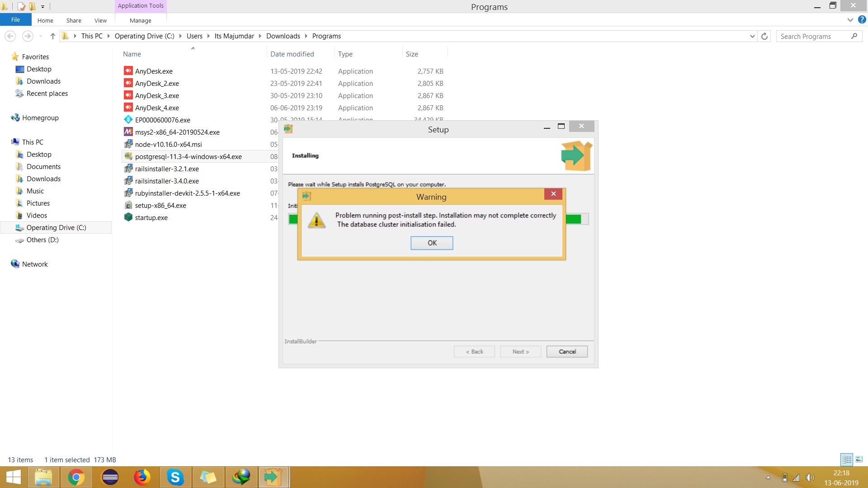This screenshot has height=488, width=868.
Task: Click the Eclipse taskbar icon
Action: (x=110, y=477)
